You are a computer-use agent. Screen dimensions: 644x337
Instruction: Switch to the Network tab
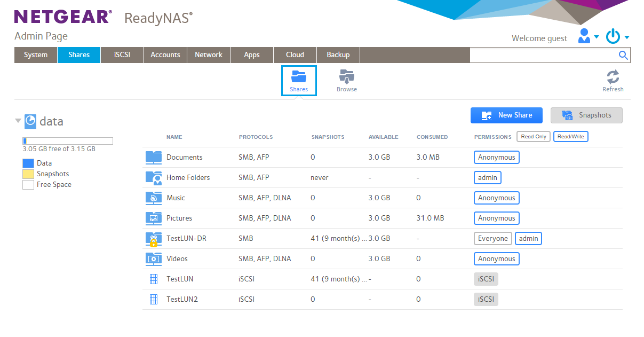[209, 55]
